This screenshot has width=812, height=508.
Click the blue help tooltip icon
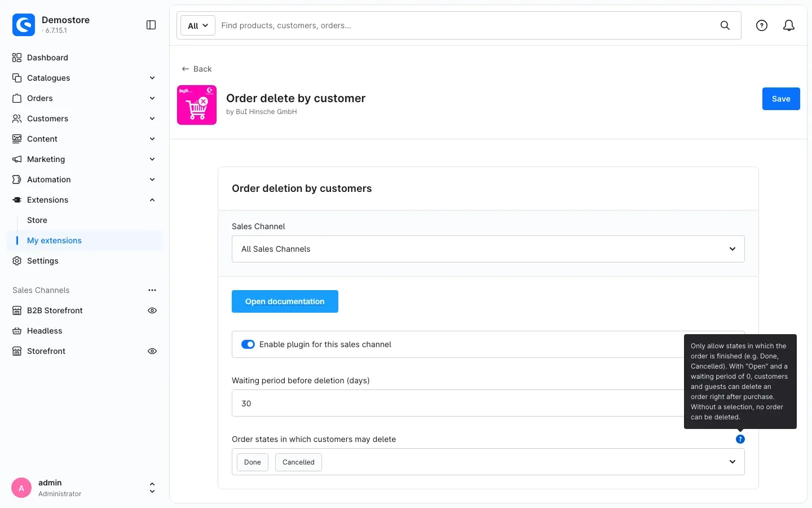click(740, 439)
